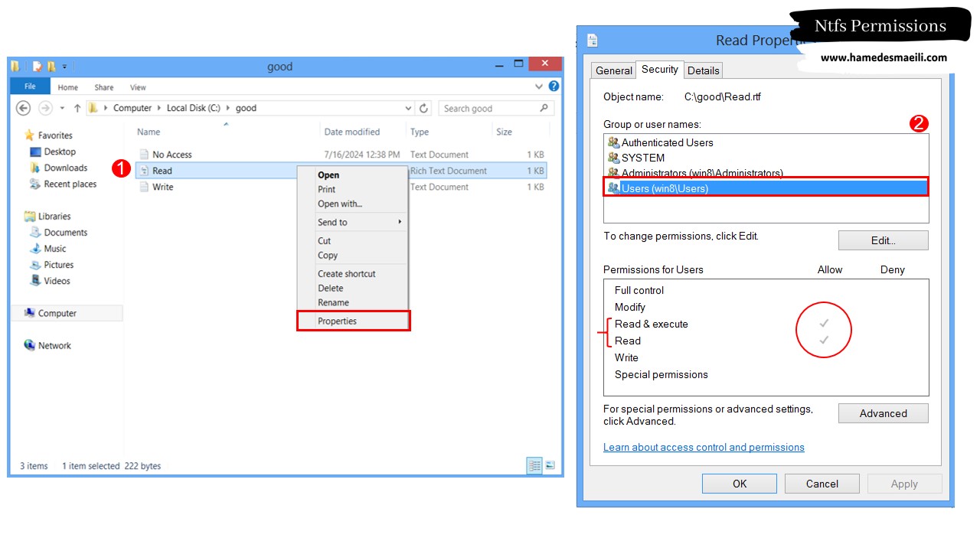Open Desktop in Favorites sidebar

52,152
